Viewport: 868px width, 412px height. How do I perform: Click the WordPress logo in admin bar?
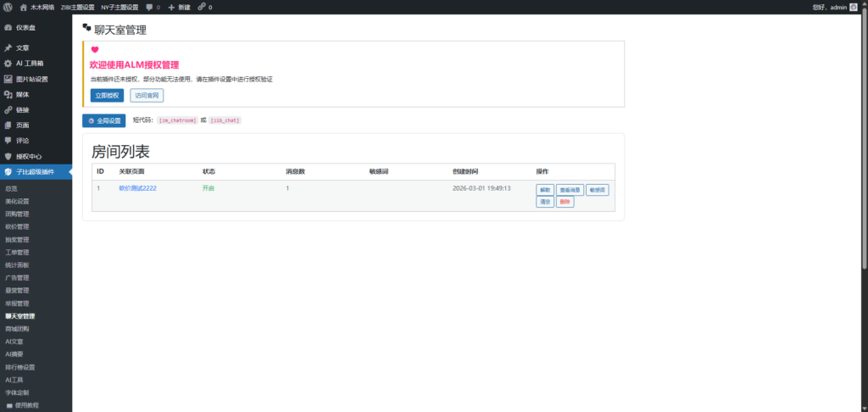(7, 7)
